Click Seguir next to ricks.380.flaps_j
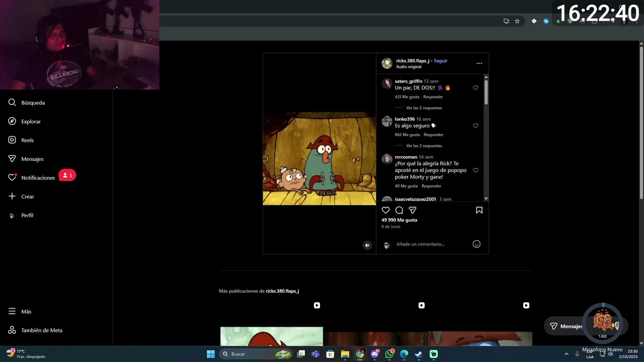 click(x=440, y=61)
